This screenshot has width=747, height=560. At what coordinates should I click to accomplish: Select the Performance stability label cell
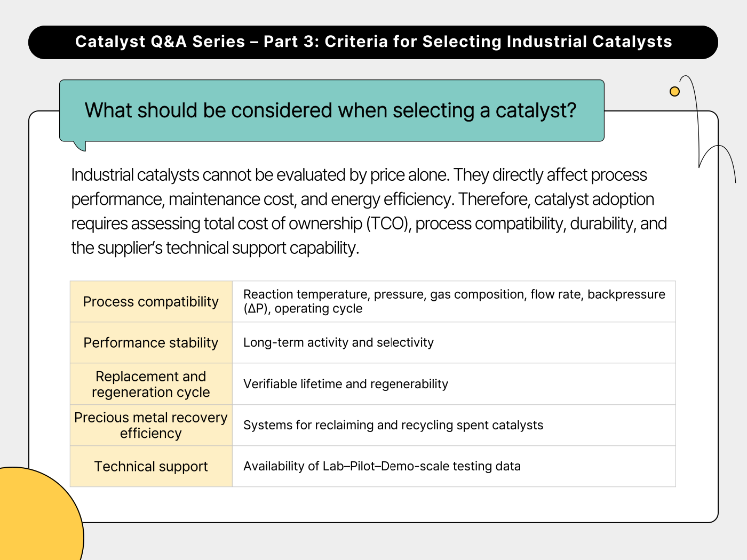click(151, 343)
